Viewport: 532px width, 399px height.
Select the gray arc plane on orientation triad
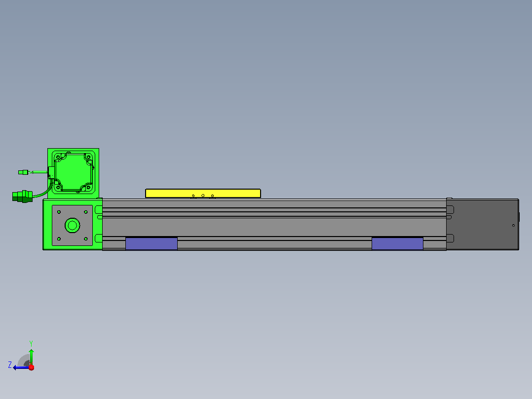click(x=24, y=361)
